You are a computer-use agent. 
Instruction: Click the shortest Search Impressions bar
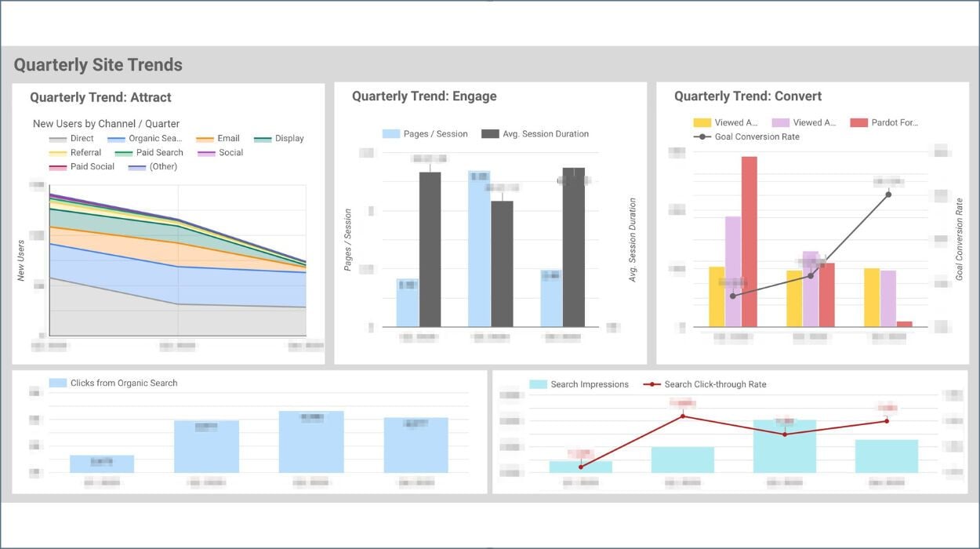581,467
